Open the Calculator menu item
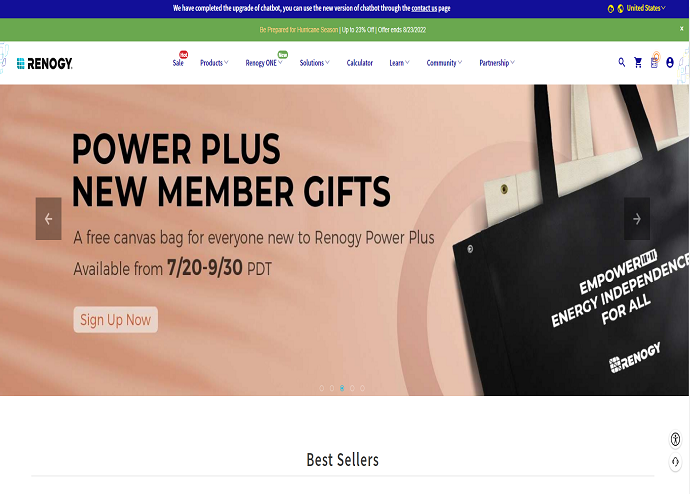This screenshot has height=494, width=690. click(x=360, y=63)
